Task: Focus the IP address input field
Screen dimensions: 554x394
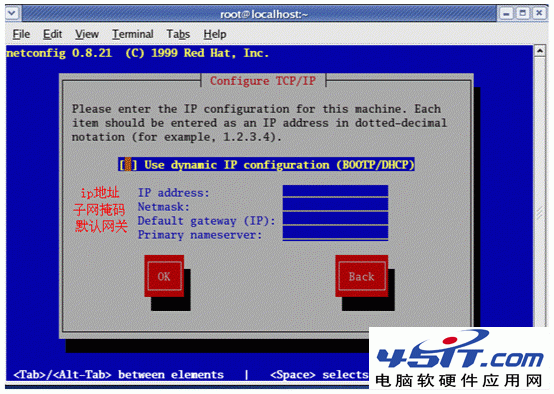Action: (335, 191)
